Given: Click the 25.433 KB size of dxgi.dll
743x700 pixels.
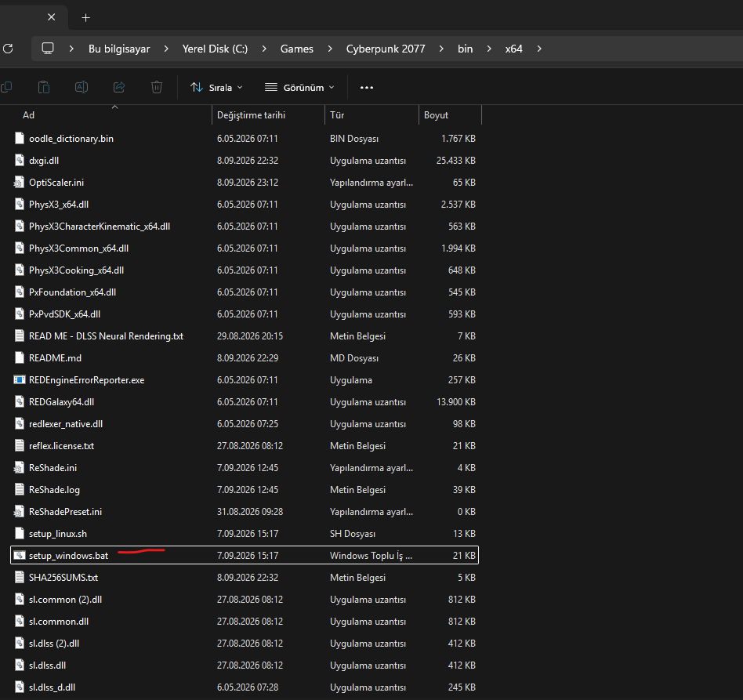Looking at the screenshot, I should click(456, 161).
